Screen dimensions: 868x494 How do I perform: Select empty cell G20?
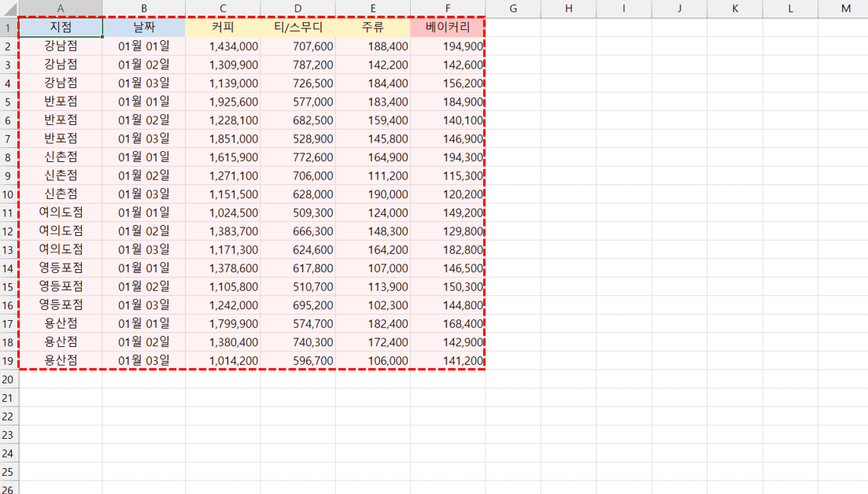pos(512,379)
